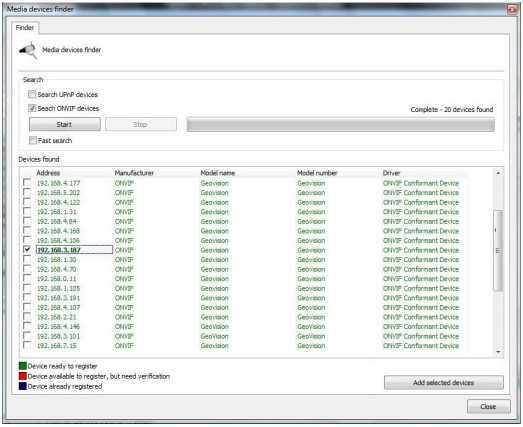Screen dimensions: 523x427
Task: Check the box for 192.168.1.31
Action: coord(27,211)
